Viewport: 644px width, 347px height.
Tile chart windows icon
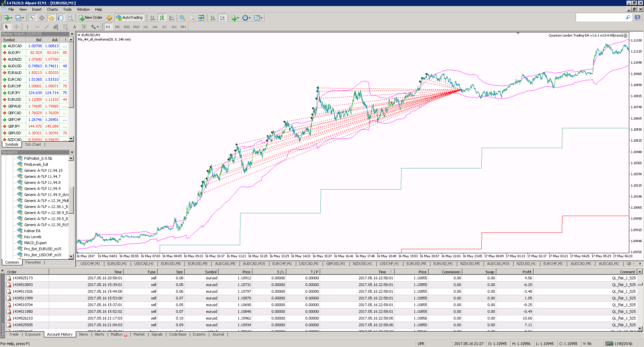[x=201, y=18]
